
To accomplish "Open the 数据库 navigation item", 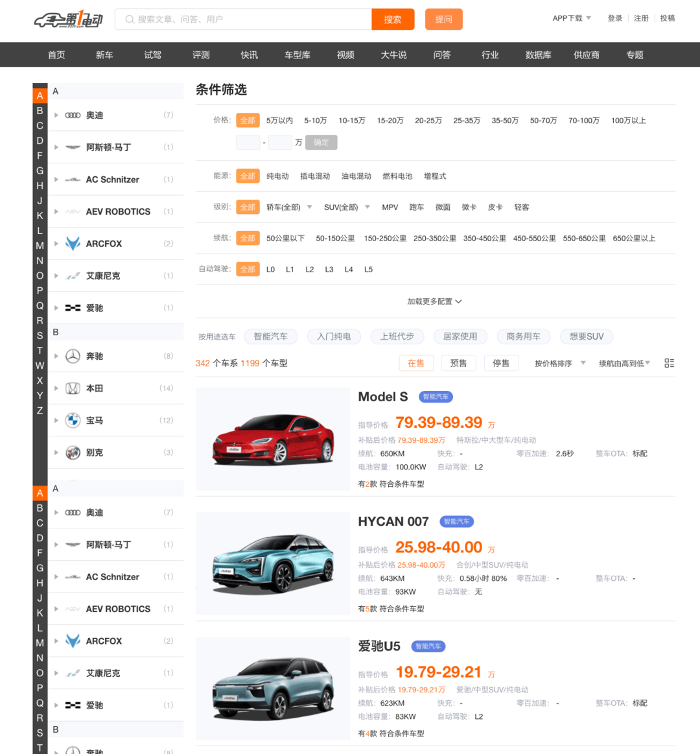I will (x=539, y=55).
